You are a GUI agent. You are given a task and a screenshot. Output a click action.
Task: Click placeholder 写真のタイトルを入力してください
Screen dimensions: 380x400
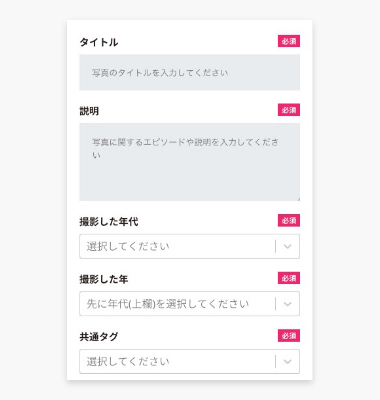point(160,73)
